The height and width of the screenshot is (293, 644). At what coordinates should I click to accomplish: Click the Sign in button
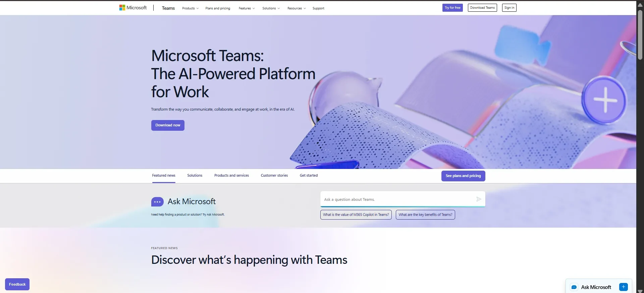[509, 8]
